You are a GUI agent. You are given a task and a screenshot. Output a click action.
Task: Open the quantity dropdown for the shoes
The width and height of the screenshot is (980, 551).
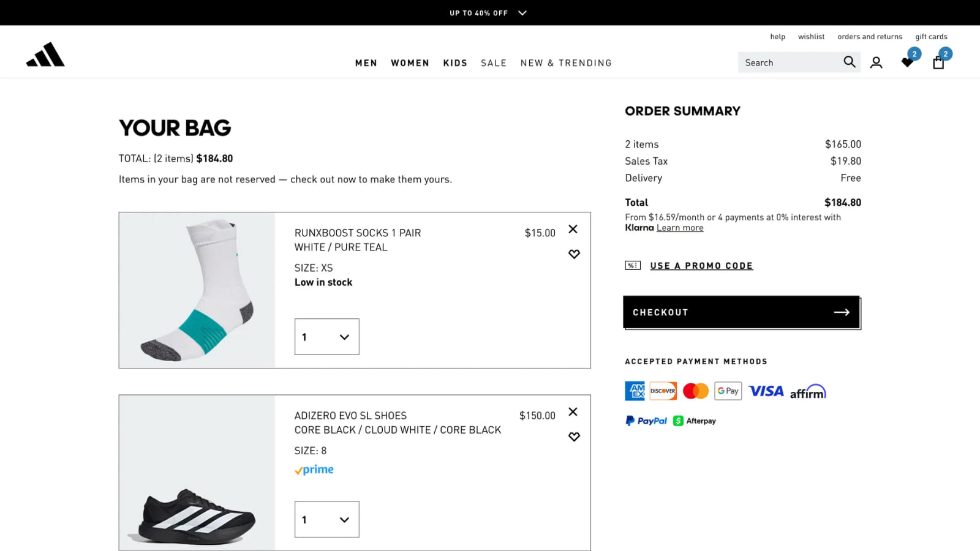(x=326, y=519)
